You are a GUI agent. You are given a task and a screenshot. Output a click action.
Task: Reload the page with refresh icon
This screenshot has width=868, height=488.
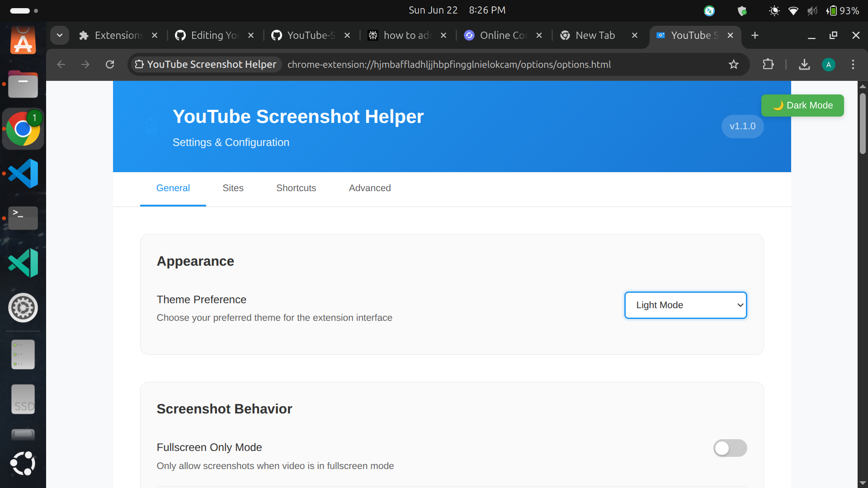[110, 65]
